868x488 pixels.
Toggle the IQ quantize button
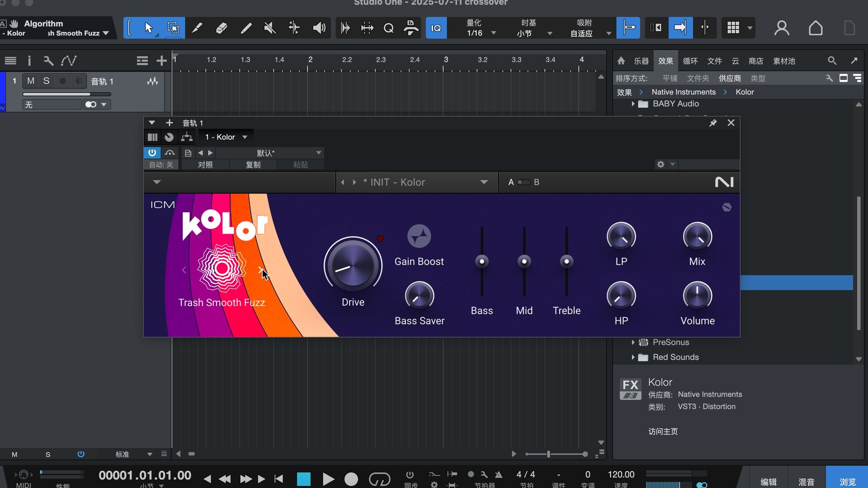pos(436,28)
